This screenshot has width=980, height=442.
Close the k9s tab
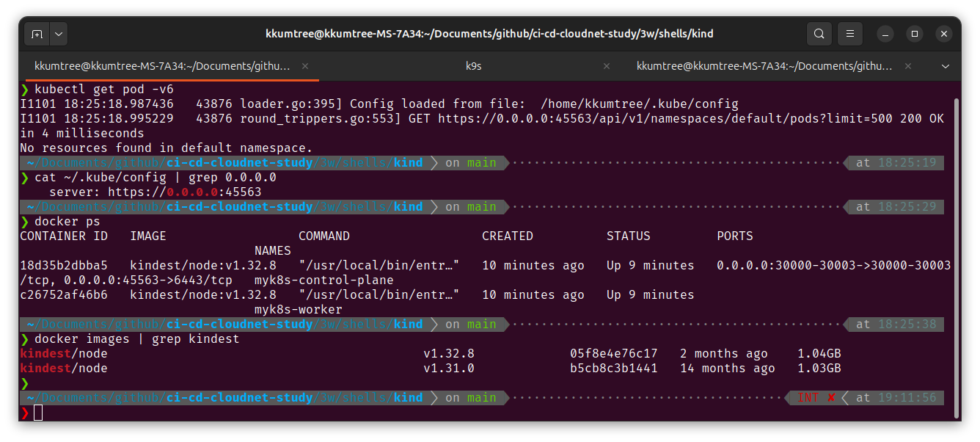tap(607, 66)
